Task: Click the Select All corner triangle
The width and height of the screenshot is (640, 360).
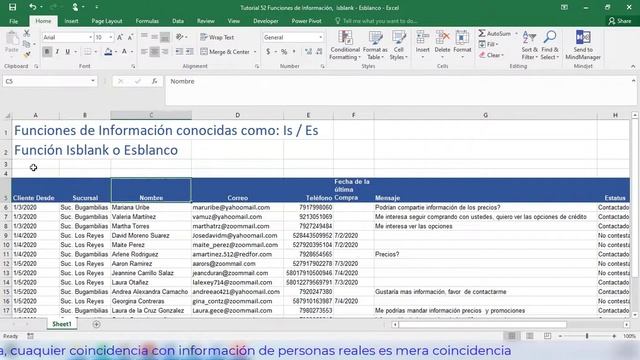Action: click(x=7, y=116)
